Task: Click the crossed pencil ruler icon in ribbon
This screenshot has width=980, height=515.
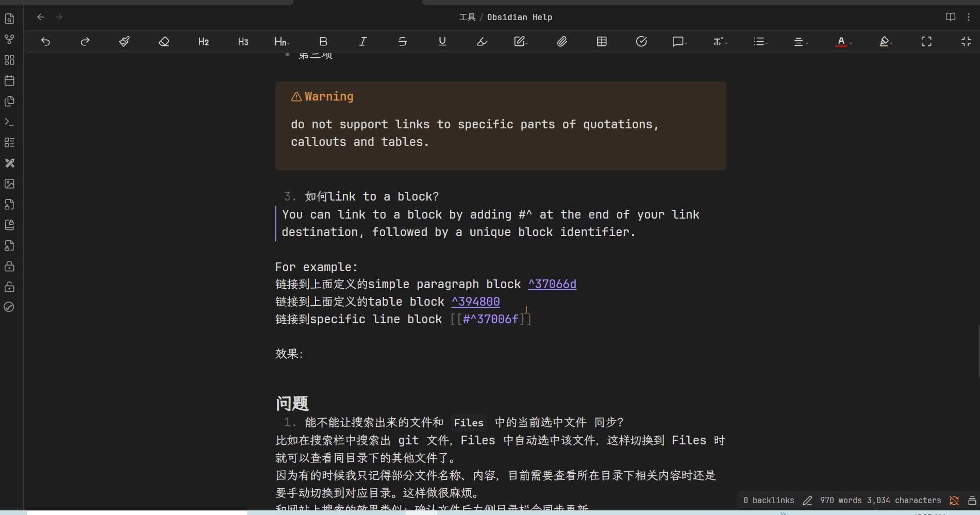Action: [9, 163]
